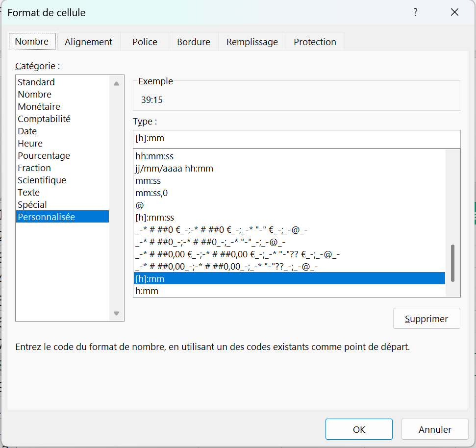Click in the Type format code field

pos(297,138)
